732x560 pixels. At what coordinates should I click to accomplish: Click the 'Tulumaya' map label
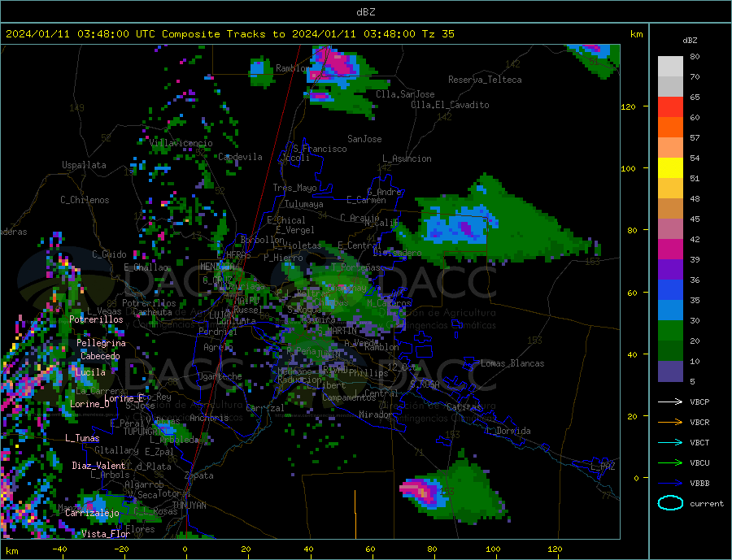(x=304, y=204)
